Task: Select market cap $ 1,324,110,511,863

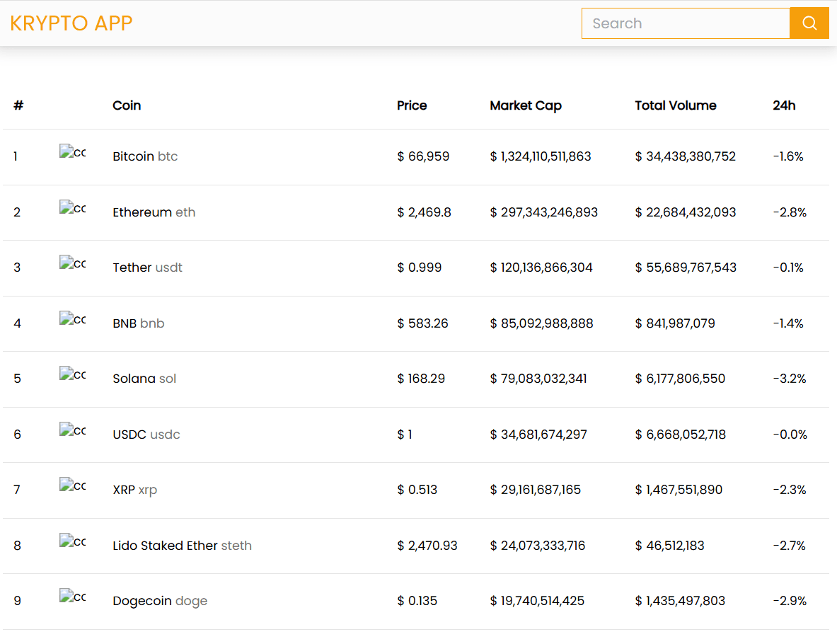Action: [x=541, y=156]
